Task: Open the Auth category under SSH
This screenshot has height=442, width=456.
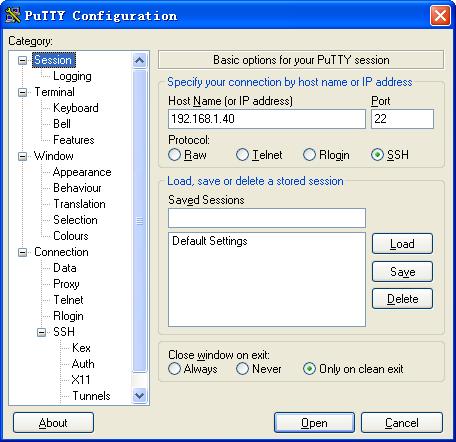Action: point(83,364)
